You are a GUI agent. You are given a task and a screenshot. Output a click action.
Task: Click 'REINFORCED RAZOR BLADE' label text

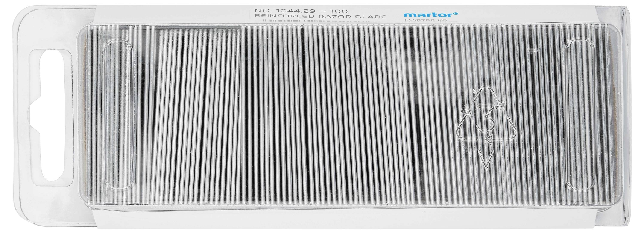[320, 17]
